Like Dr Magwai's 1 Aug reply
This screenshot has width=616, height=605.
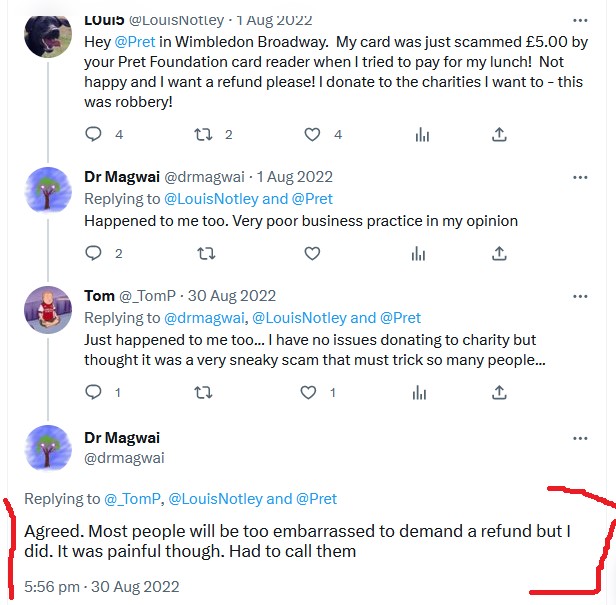(x=312, y=254)
